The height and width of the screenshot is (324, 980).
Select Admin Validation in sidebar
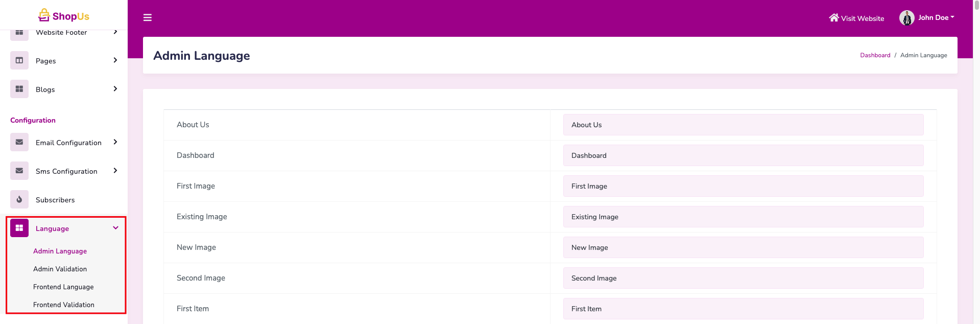point(60,269)
